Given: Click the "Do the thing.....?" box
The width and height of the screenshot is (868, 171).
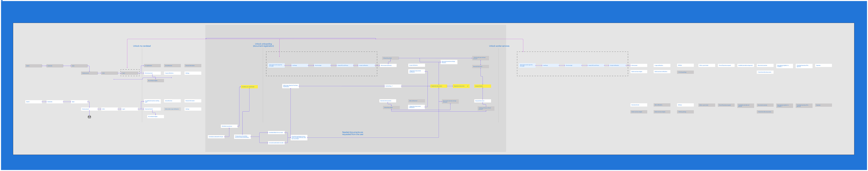Looking at the screenshot, I should coord(393,86).
